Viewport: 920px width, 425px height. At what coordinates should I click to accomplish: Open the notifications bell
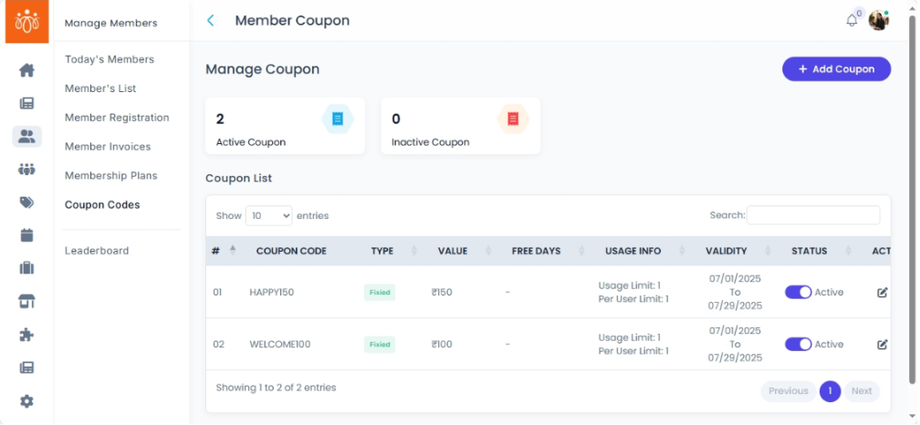pos(852,20)
